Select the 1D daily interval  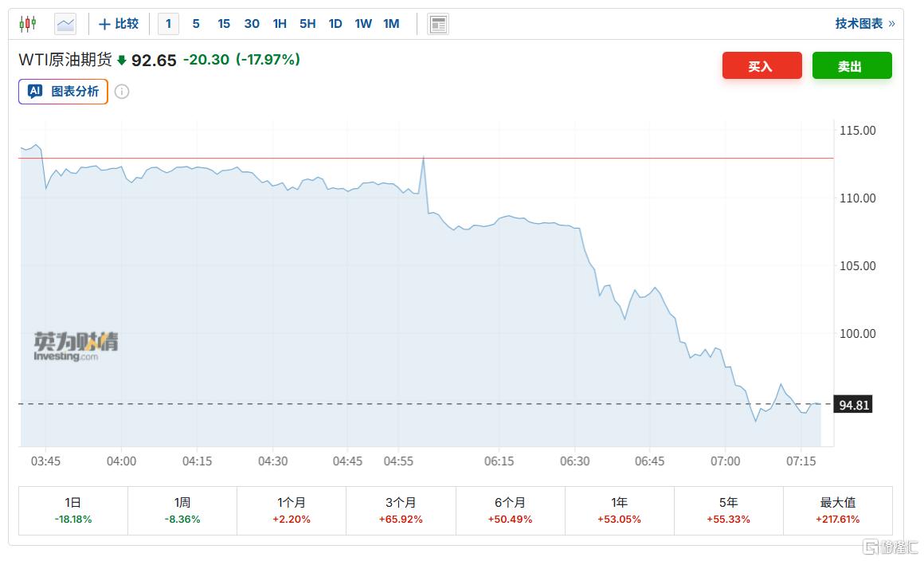(x=335, y=24)
